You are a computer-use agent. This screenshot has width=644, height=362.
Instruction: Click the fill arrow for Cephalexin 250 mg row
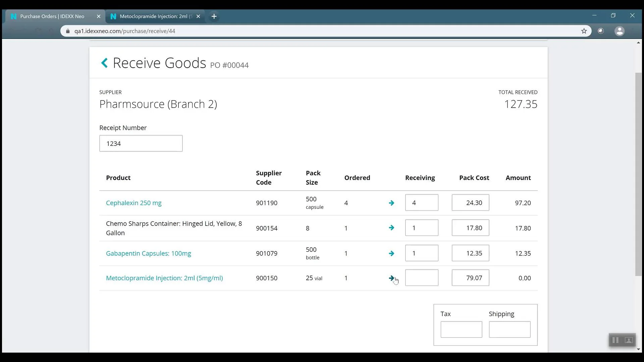pyautogui.click(x=392, y=203)
